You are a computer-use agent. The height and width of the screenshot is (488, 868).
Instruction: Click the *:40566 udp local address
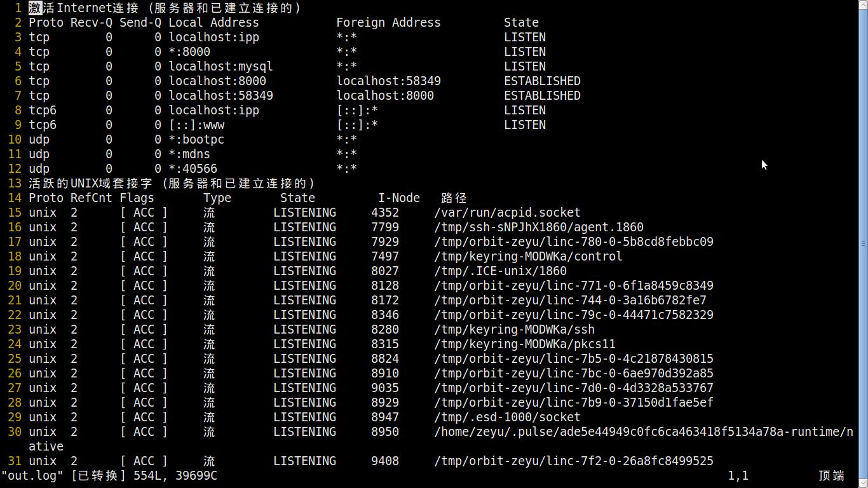[x=193, y=168]
